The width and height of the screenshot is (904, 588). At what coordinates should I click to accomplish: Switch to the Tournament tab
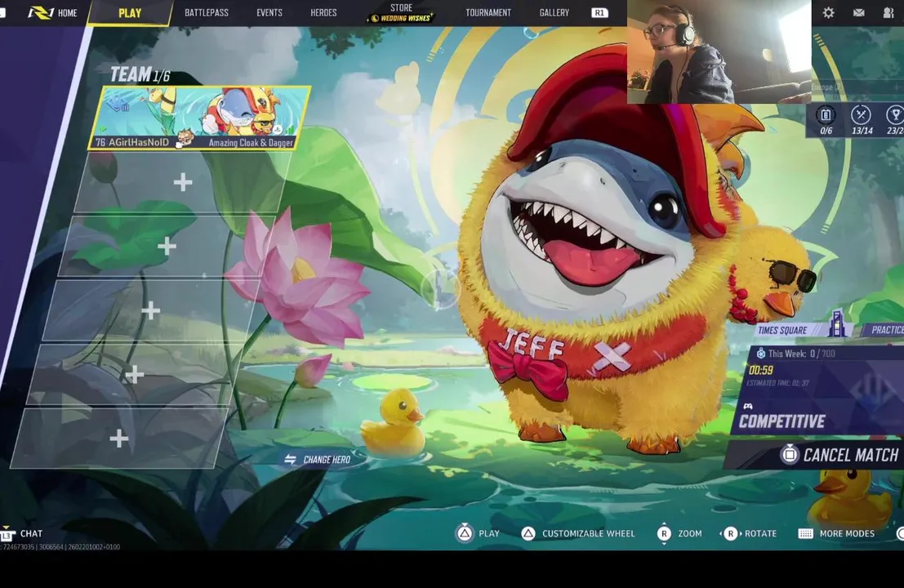[488, 13]
